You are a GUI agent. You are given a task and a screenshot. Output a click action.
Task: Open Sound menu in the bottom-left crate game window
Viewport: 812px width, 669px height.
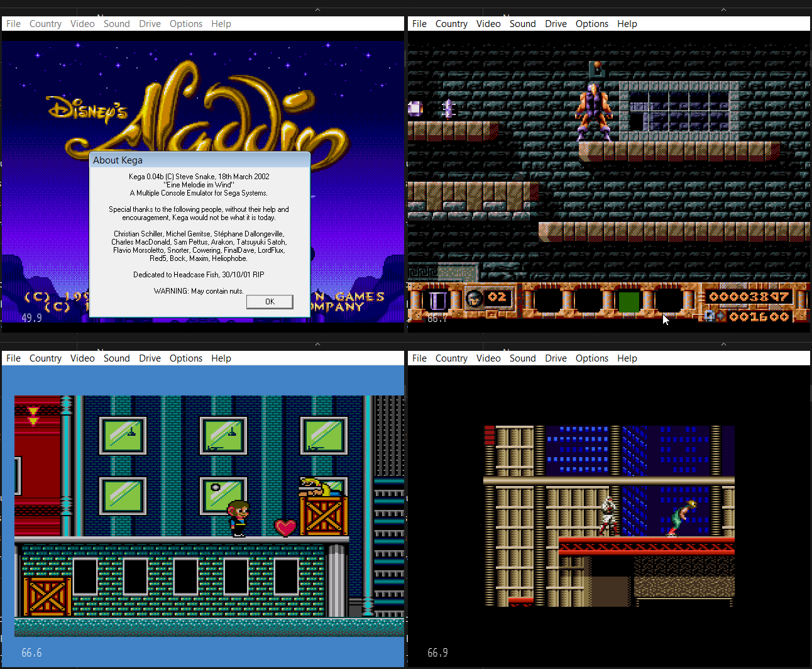click(x=117, y=358)
